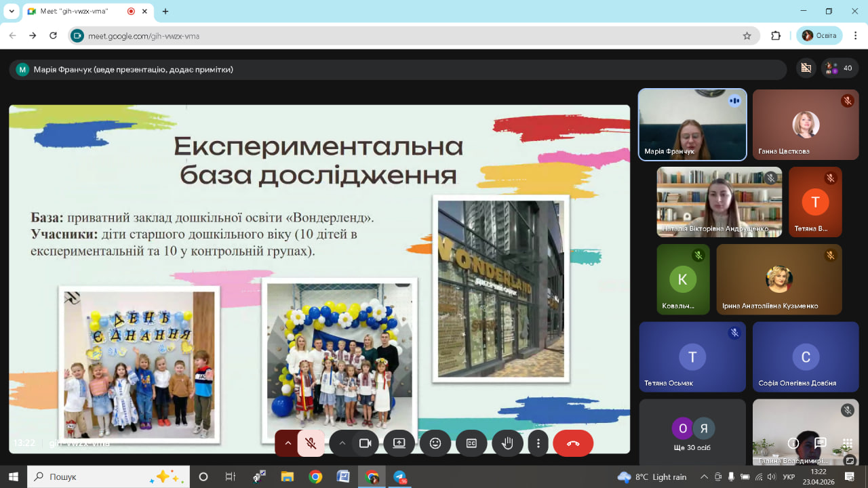Open more options three-dot menu in Meet

coord(538,443)
